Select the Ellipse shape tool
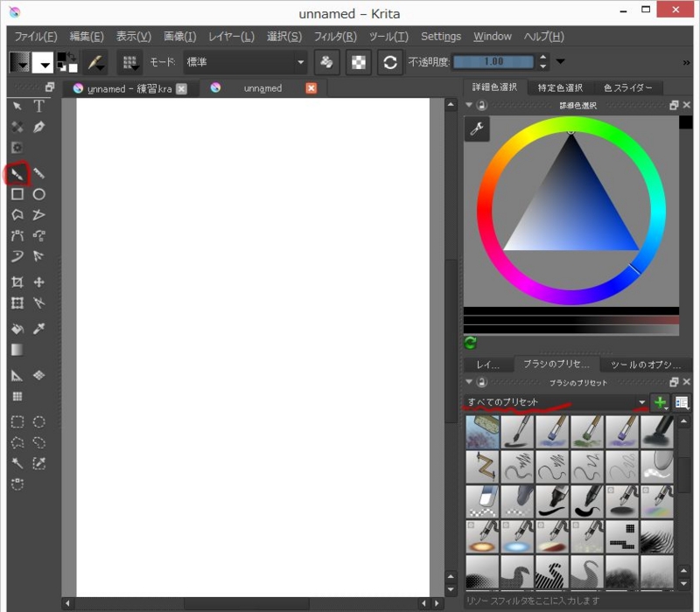Viewport: 700px width, 612px height. coord(38,194)
